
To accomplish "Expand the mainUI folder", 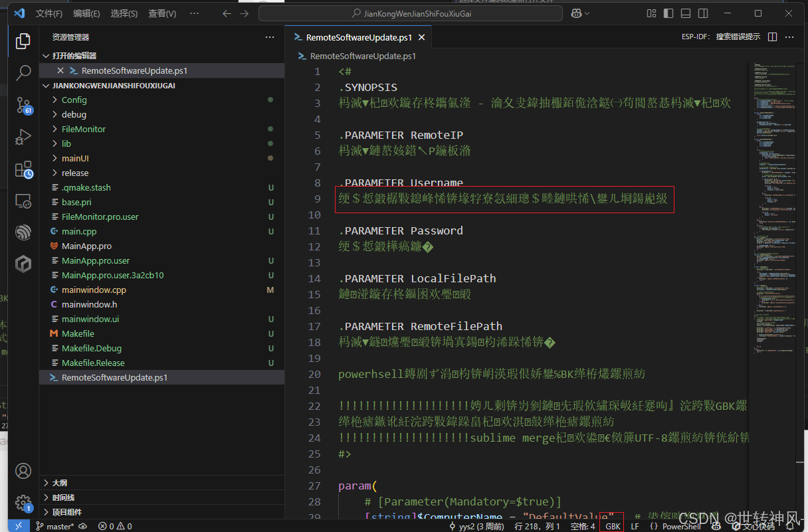I will (161, 158).
